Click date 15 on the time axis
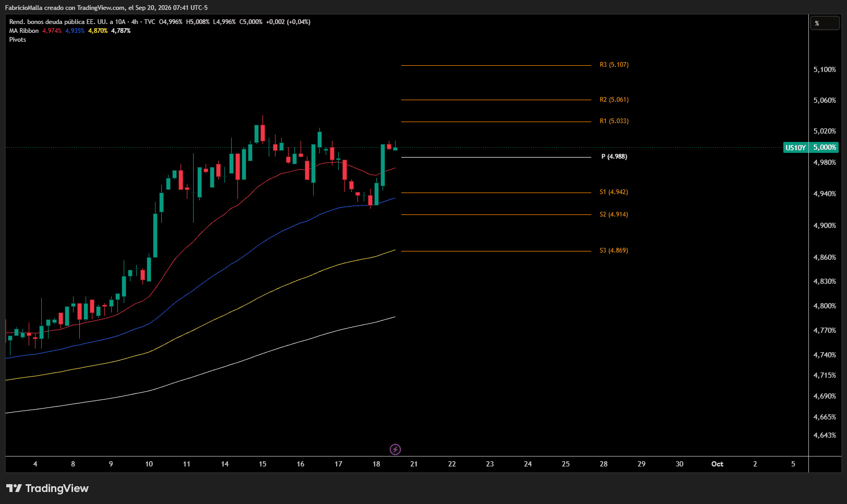The height and width of the screenshot is (504, 847). (263, 464)
